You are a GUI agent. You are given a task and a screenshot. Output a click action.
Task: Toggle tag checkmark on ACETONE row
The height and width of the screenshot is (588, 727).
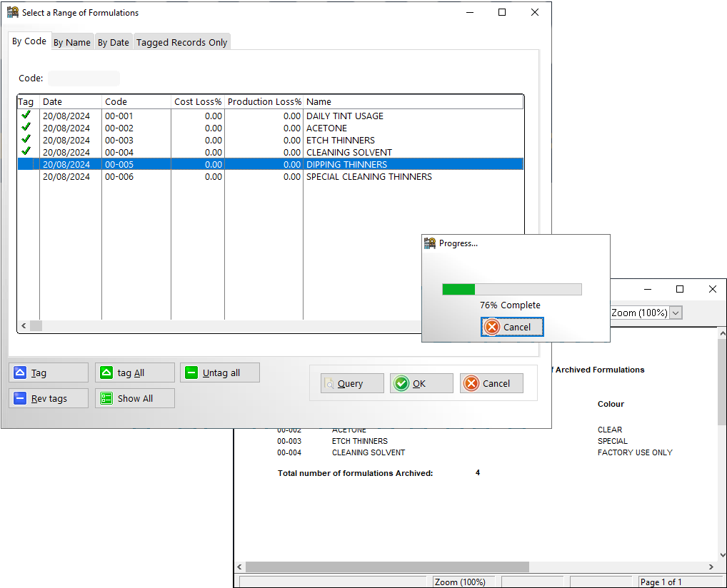[26, 127]
